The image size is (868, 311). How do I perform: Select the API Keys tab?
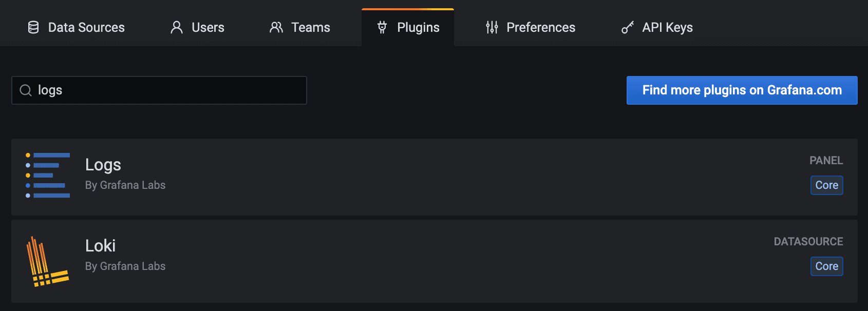(667, 27)
